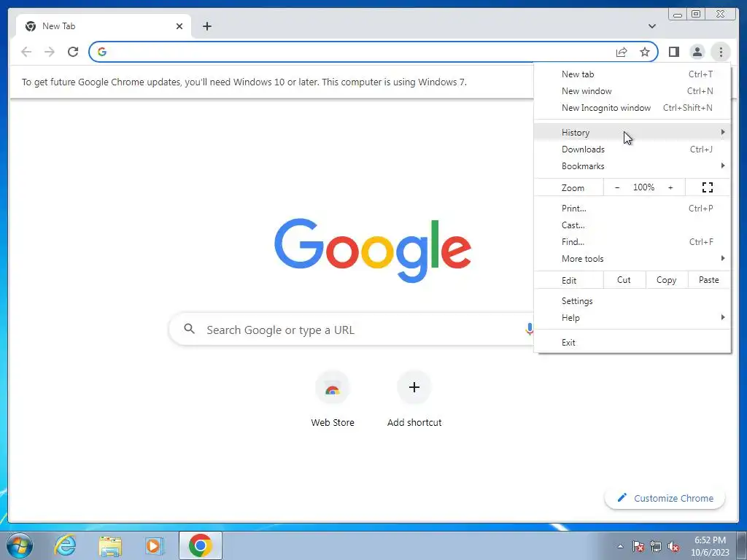Click the Google logo
The height and width of the screenshot is (560, 747).
[x=373, y=250]
